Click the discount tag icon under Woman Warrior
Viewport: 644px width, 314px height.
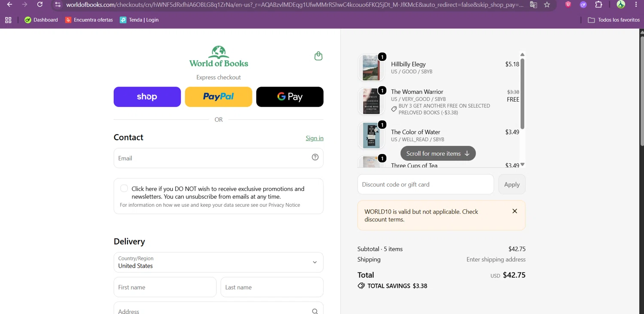point(394,109)
